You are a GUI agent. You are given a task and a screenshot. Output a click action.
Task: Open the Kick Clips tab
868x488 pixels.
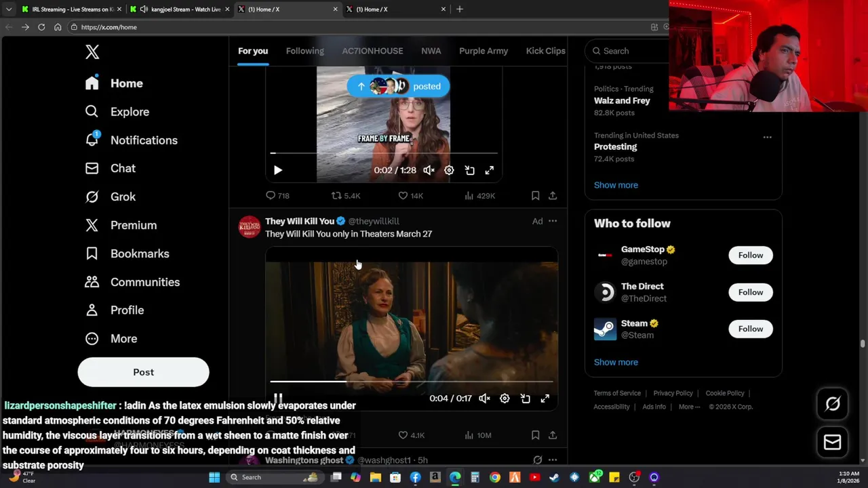pos(546,51)
